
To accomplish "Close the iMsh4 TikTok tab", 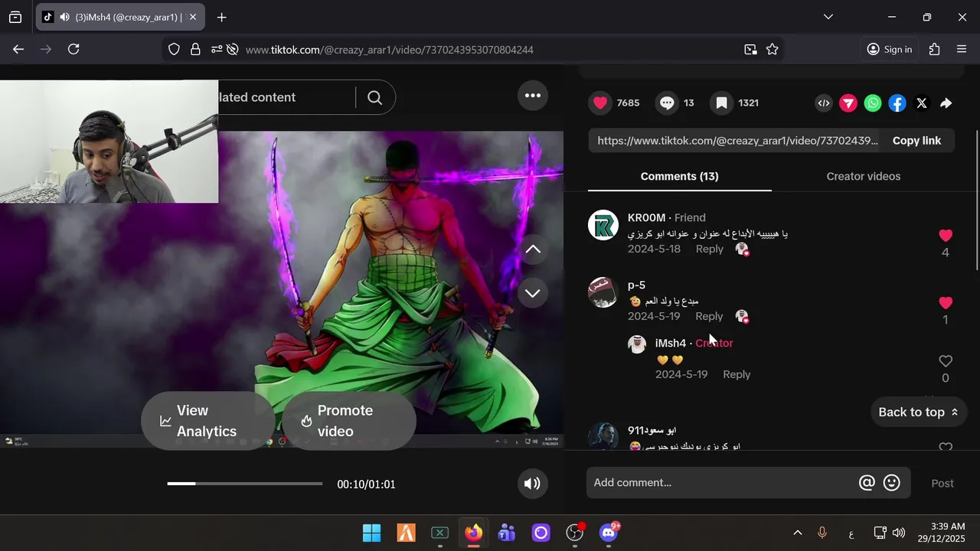I will [x=193, y=17].
